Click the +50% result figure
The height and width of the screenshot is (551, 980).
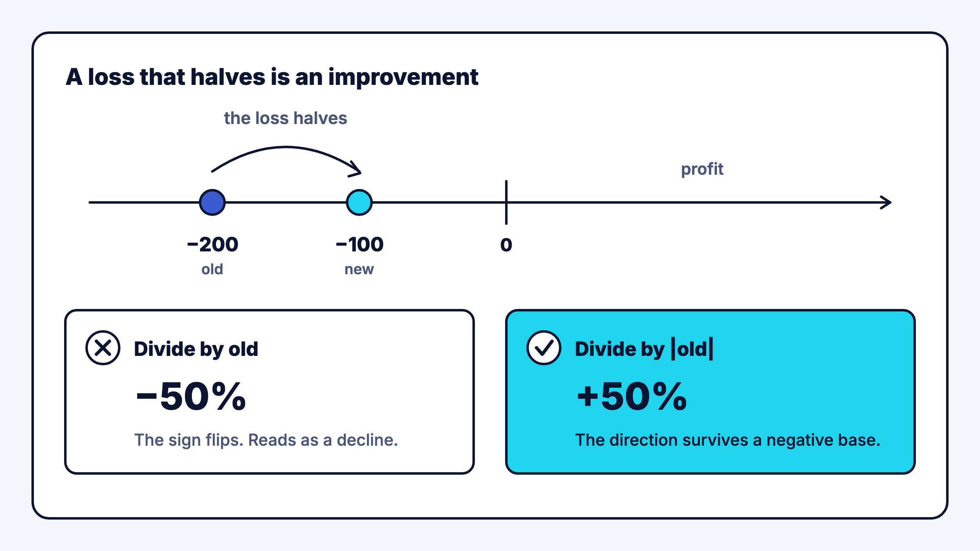(x=632, y=397)
